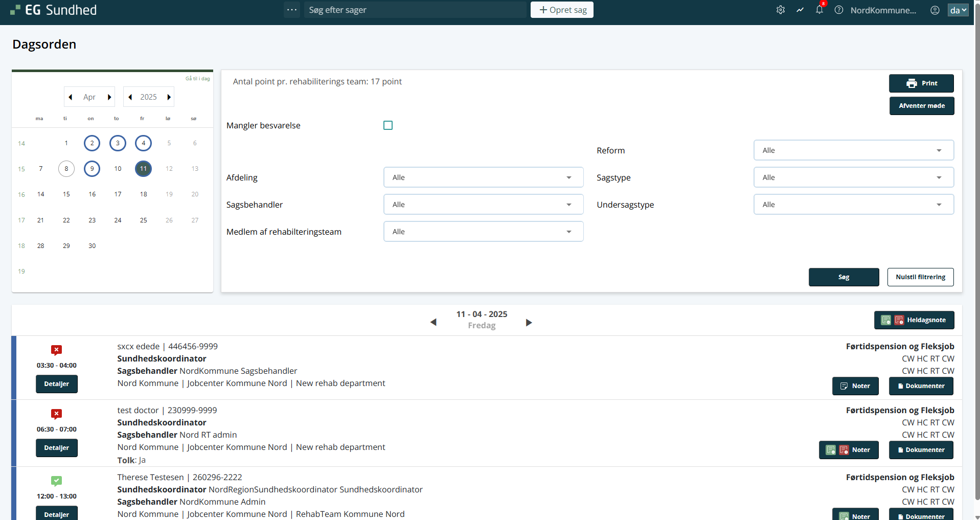Expand the Reform dropdown
The height and width of the screenshot is (520, 980).
coord(853,150)
